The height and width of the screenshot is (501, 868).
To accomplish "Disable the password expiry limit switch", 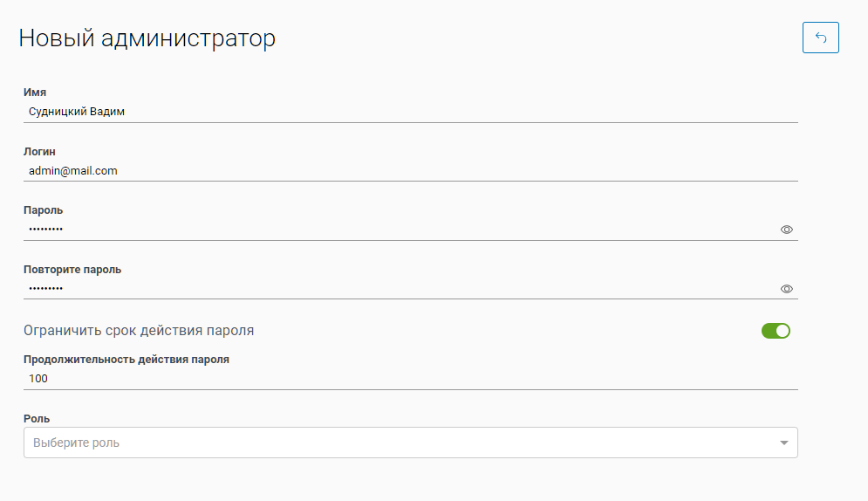I will tap(776, 331).
